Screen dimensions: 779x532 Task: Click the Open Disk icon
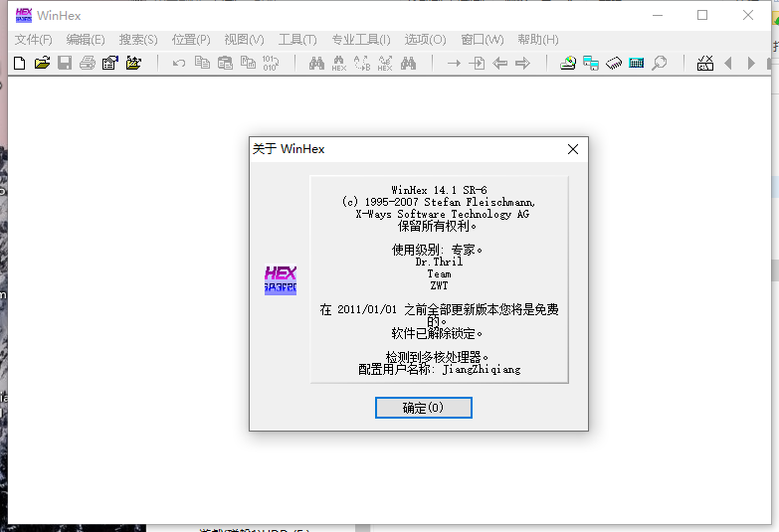click(568, 63)
